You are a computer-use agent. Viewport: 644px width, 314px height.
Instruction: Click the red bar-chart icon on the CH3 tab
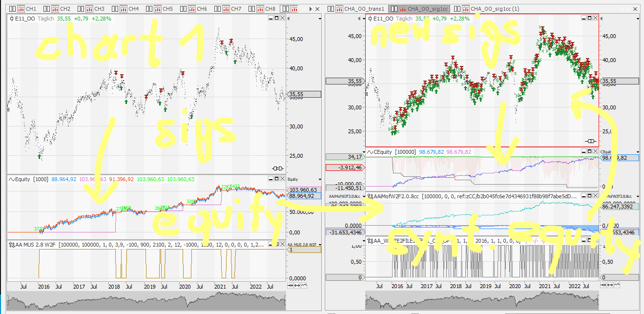[90, 8]
